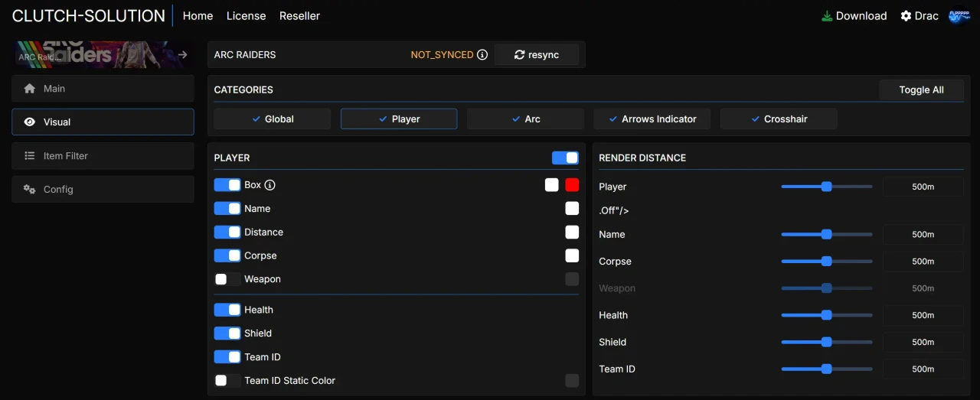
Task: Disable the Box toggle
Action: tap(227, 185)
